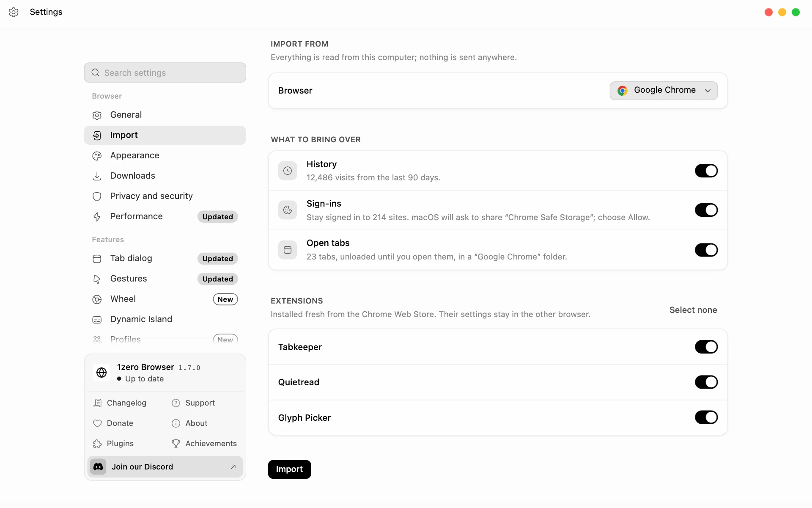Open Gestures feature settings
The width and height of the screenshot is (812, 508).
(165, 279)
